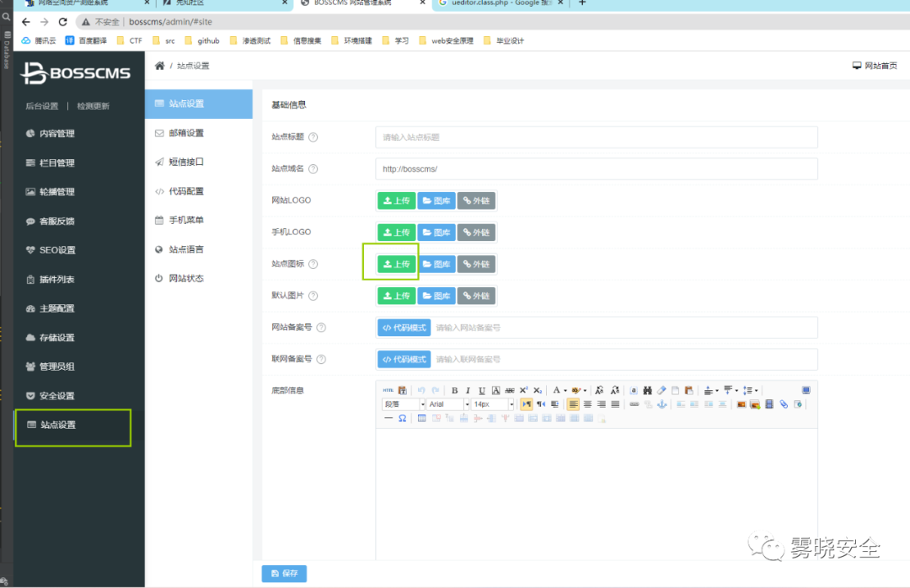910x588 pixels.
Task: Toggle align left in editor
Action: point(574,404)
